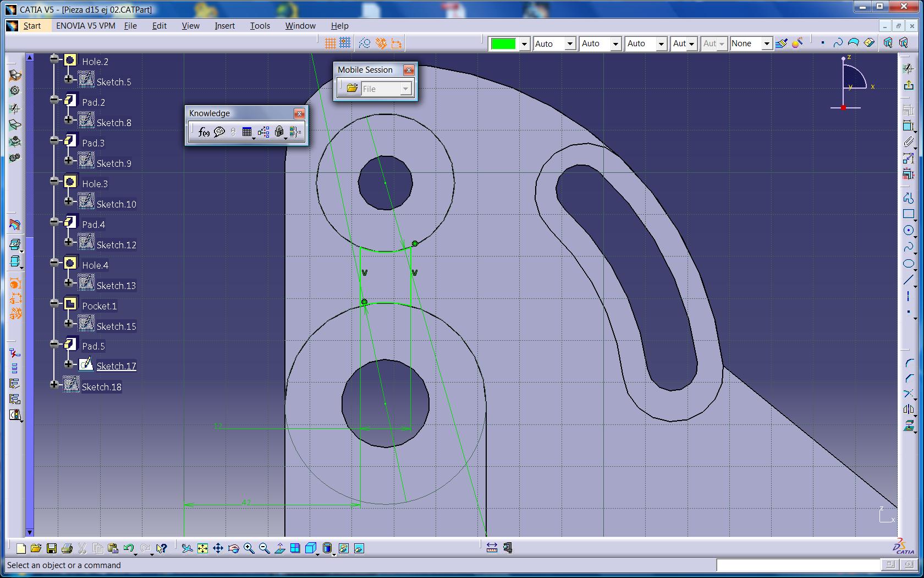Click the Undo arrow icon
This screenshot has height=578, width=924.
point(129,548)
